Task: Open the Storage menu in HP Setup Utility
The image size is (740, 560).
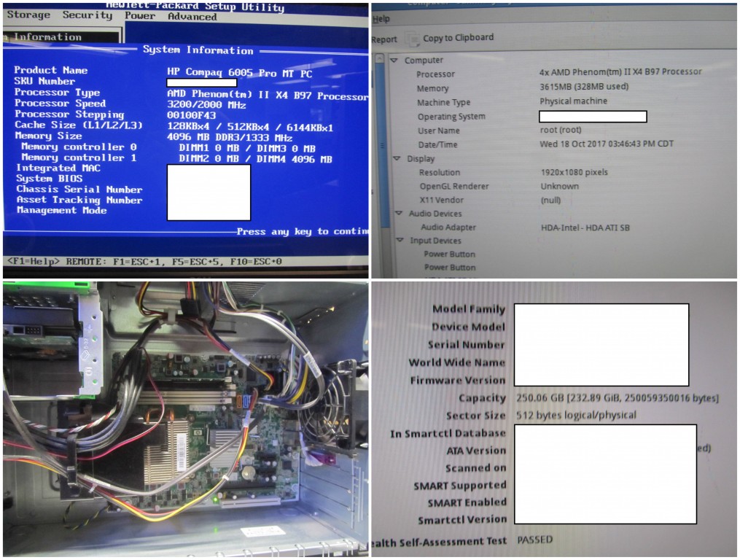Action: click(x=28, y=15)
